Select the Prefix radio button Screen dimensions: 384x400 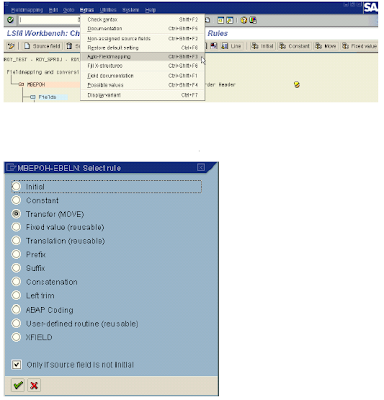[x=16, y=254]
